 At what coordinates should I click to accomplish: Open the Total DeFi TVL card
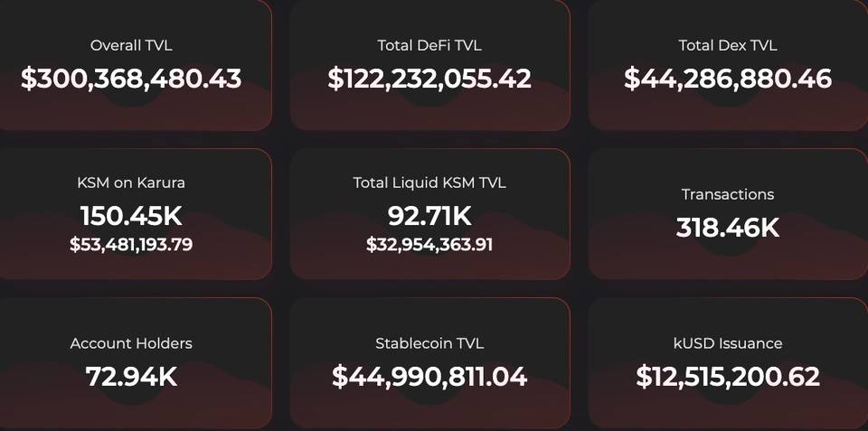coord(429,65)
